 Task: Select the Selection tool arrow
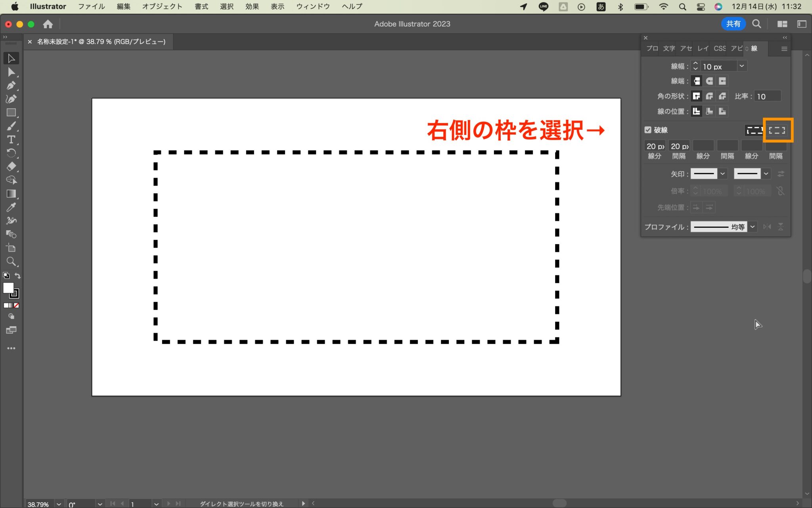[11, 58]
